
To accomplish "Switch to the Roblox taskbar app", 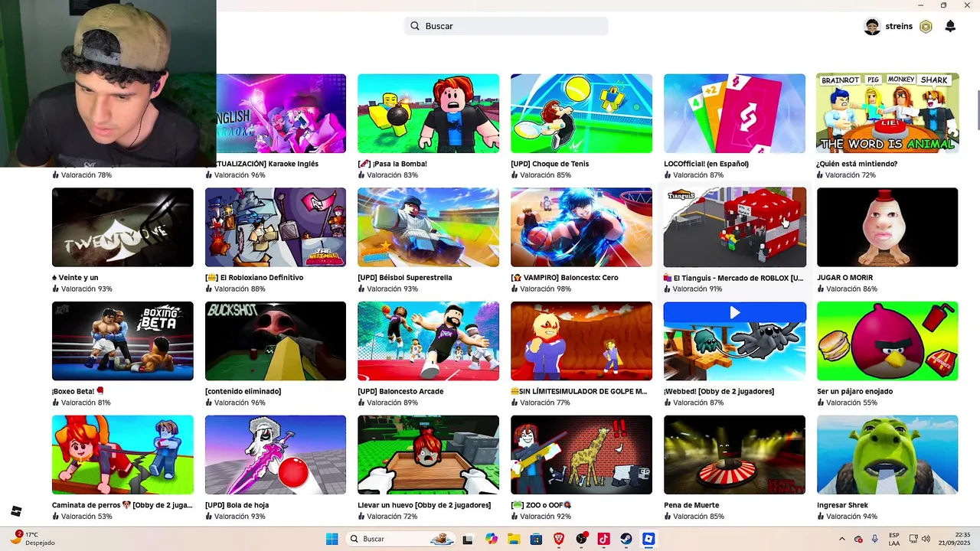I will point(648,539).
